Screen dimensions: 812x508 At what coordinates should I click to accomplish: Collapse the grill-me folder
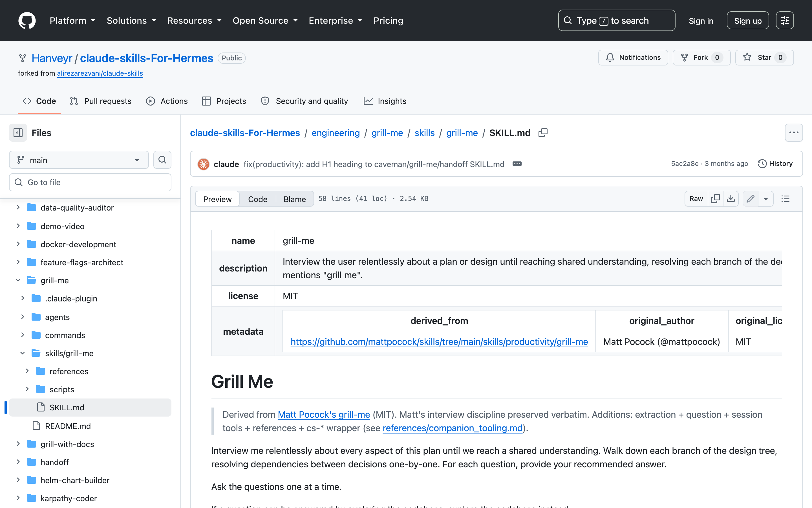tap(18, 281)
